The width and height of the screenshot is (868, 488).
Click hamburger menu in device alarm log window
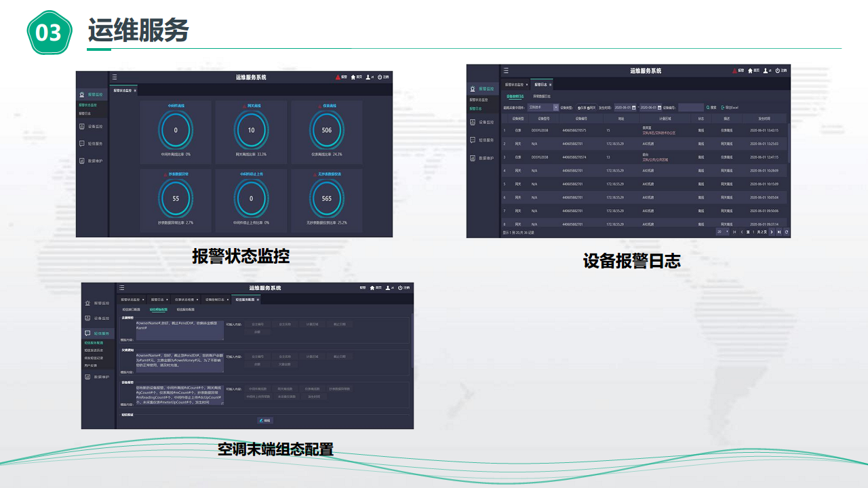[506, 70]
